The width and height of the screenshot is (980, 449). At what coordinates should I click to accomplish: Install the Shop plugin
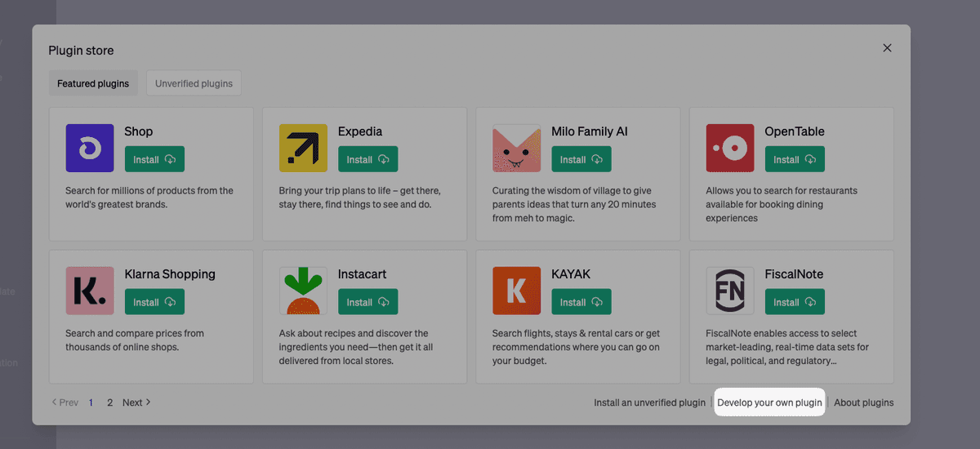point(154,159)
